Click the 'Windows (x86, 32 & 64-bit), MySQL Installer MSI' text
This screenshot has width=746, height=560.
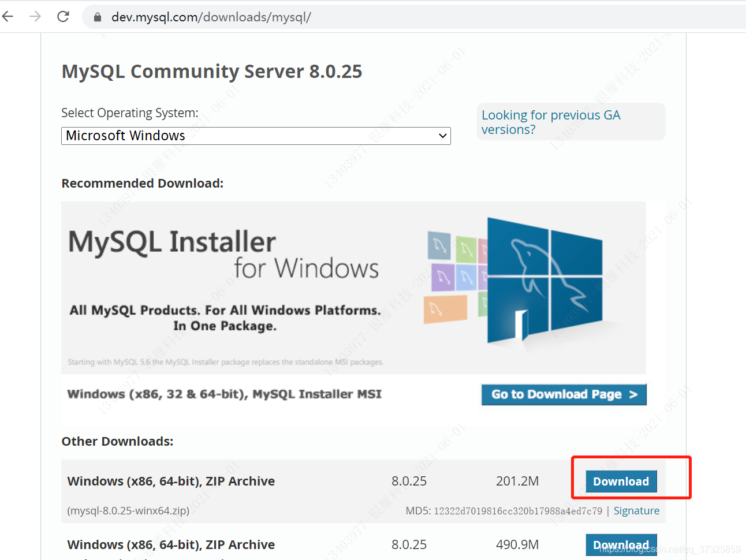[225, 394]
